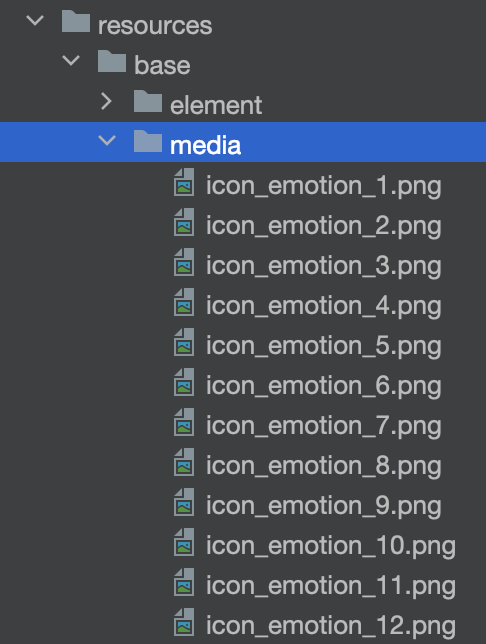
Task: Select icon_emotion_12.png file
Action: 331,626
